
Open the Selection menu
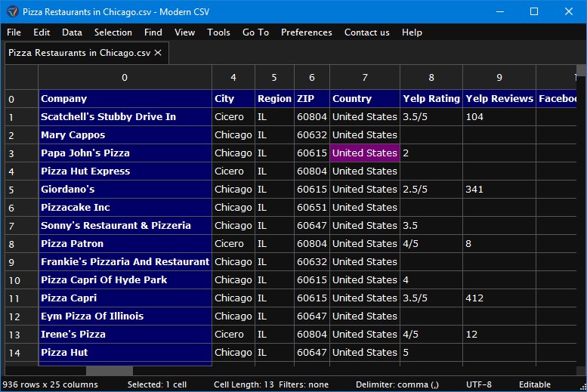(x=113, y=32)
